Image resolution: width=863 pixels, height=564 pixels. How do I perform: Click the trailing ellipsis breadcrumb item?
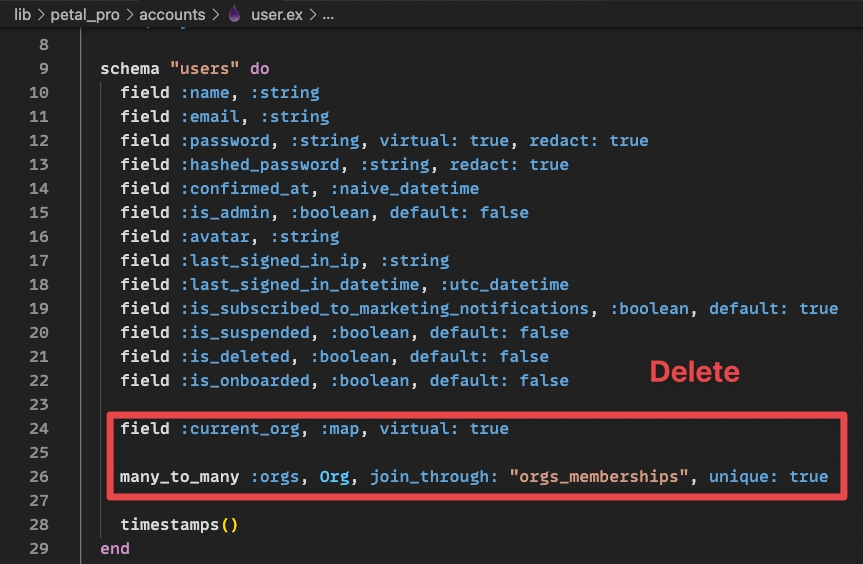point(327,15)
